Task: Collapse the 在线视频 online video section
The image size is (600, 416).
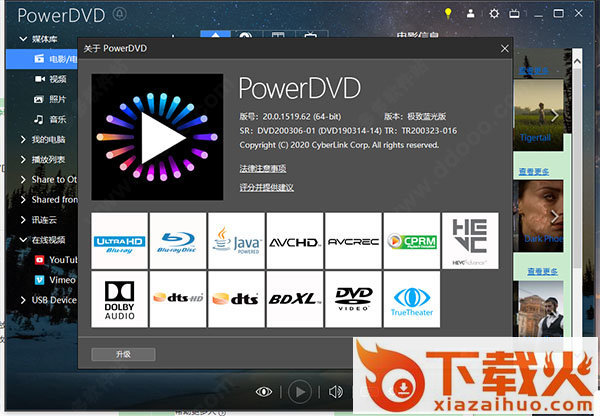Action: point(23,240)
